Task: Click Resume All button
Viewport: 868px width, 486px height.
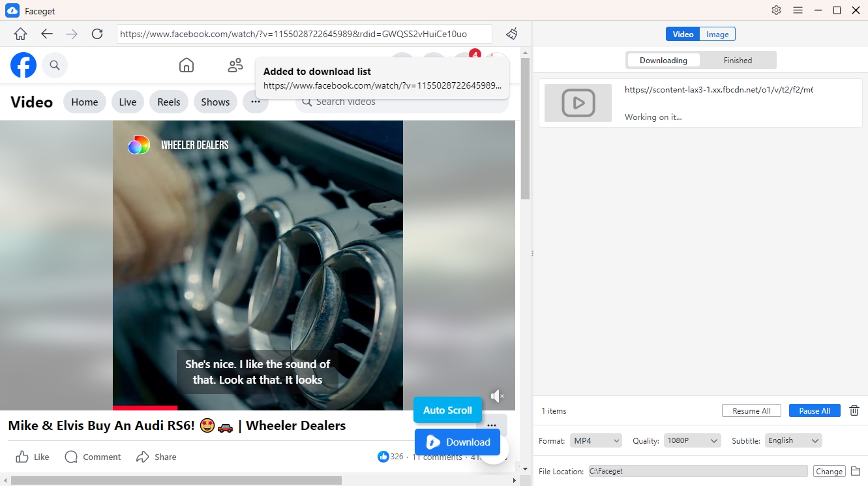Action: (x=751, y=411)
